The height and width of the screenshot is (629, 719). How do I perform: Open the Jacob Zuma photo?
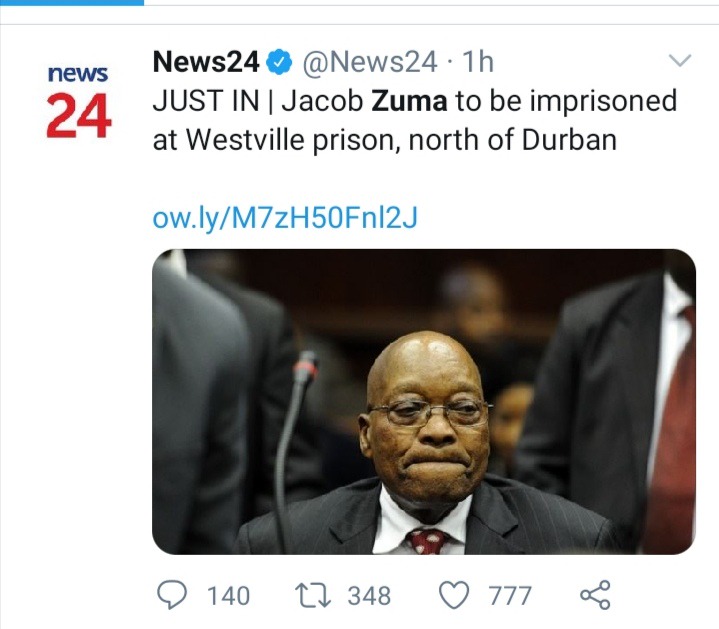click(423, 401)
